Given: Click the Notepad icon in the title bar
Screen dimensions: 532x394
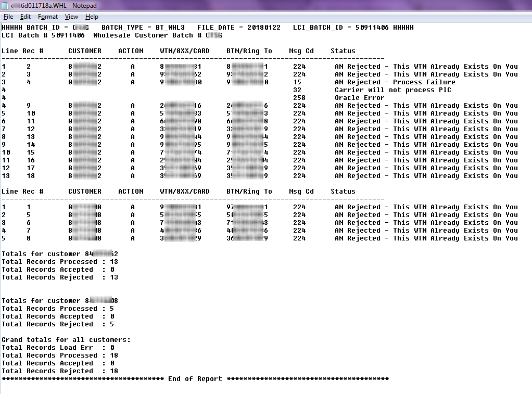Looking at the screenshot, I should tap(5, 5).
